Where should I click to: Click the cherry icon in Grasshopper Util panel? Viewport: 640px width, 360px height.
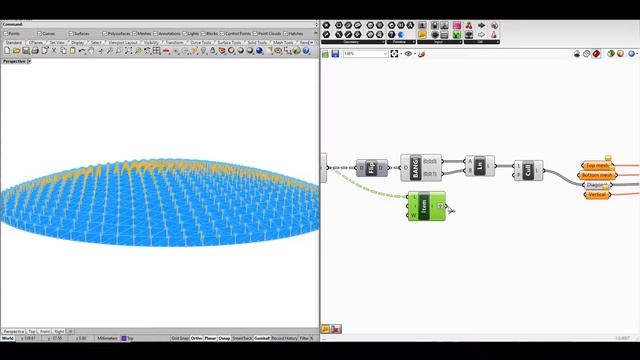click(x=469, y=26)
